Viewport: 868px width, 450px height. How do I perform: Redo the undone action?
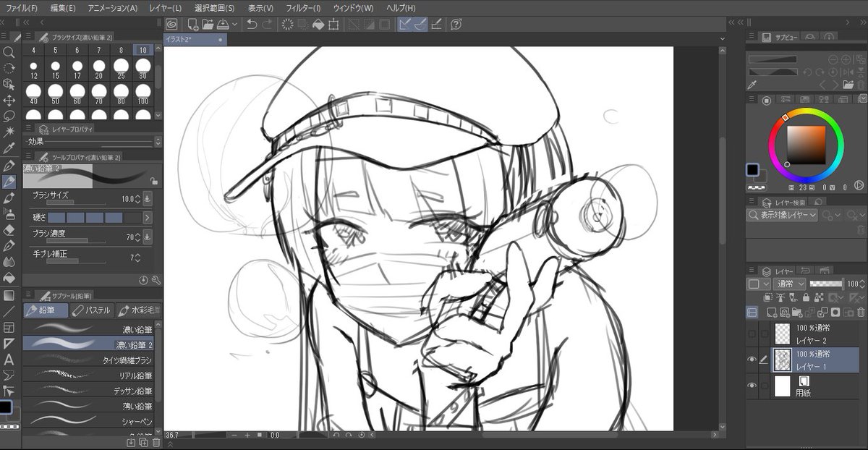[x=267, y=25]
